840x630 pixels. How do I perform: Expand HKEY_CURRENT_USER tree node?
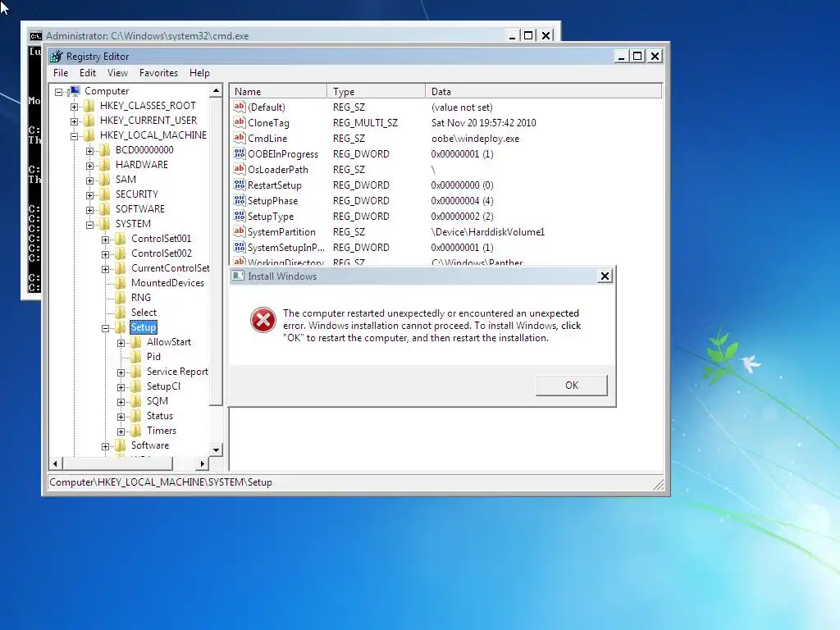tap(74, 121)
